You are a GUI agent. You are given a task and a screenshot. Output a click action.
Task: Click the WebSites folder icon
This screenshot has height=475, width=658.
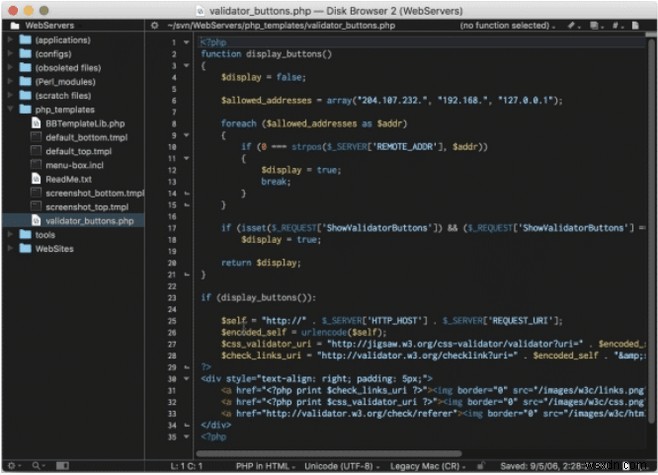24,248
